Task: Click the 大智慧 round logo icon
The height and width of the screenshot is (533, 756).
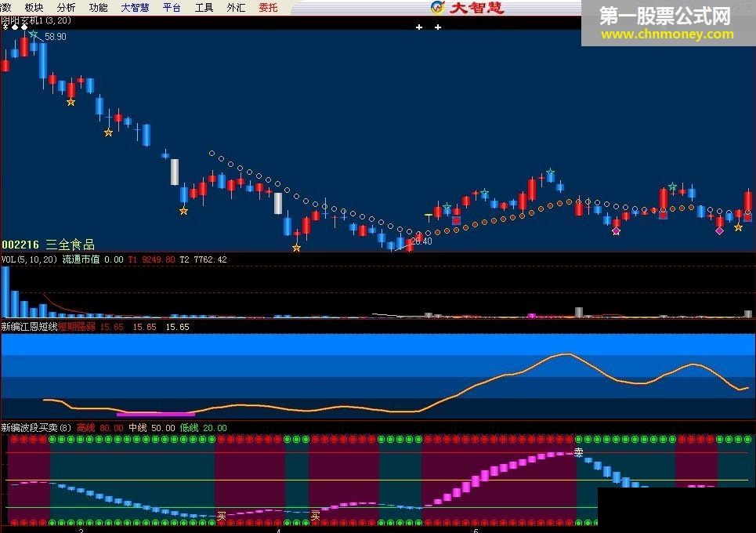Action: [x=437, y=7]
